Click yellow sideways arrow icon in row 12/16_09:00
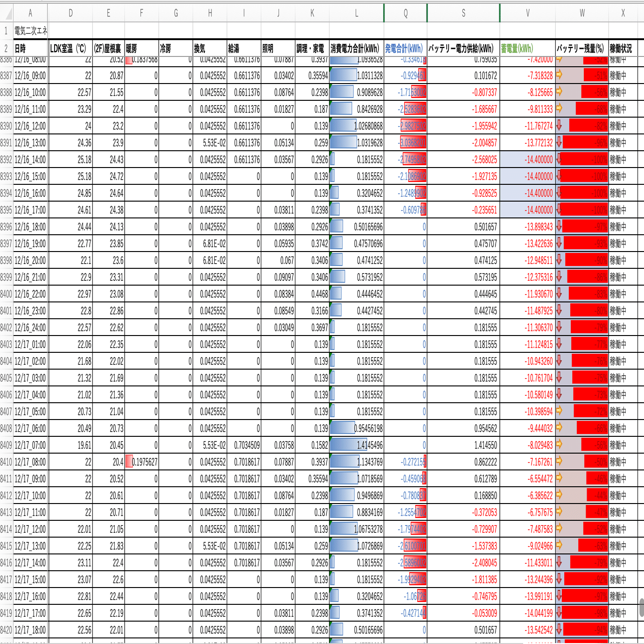This screenshot has width=644, height=644. pos(559,74)
